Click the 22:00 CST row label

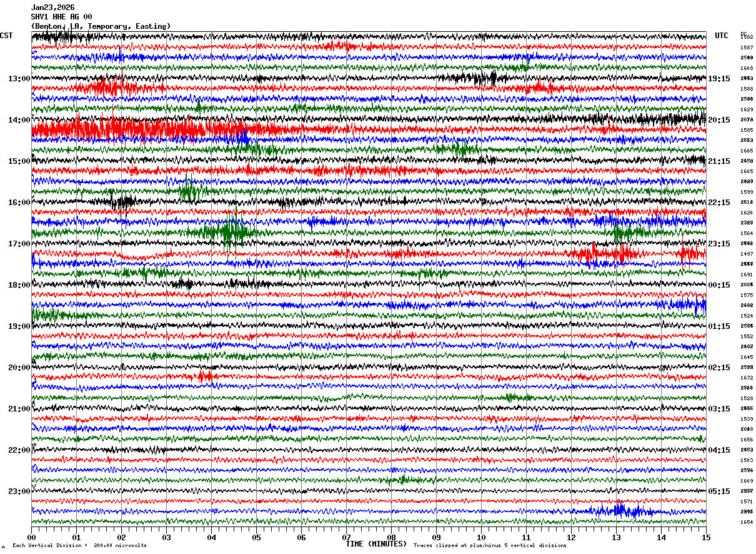[19, 450]
